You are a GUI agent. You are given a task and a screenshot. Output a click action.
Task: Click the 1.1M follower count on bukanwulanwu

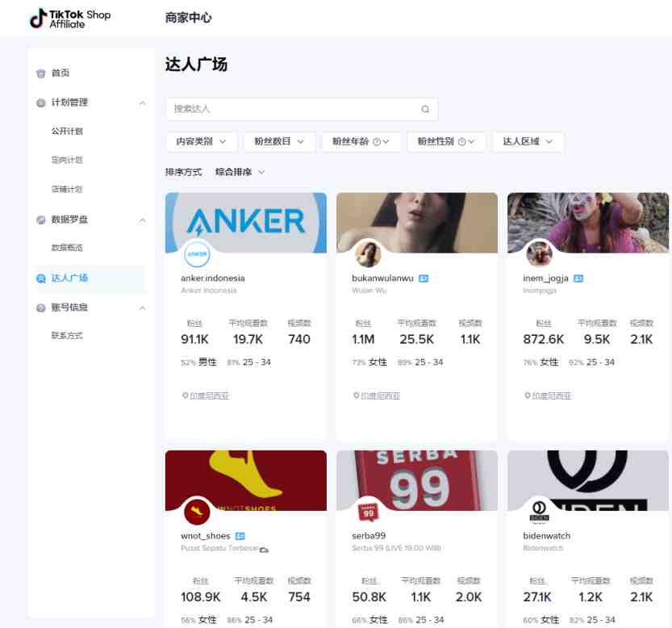coord(363,339)
